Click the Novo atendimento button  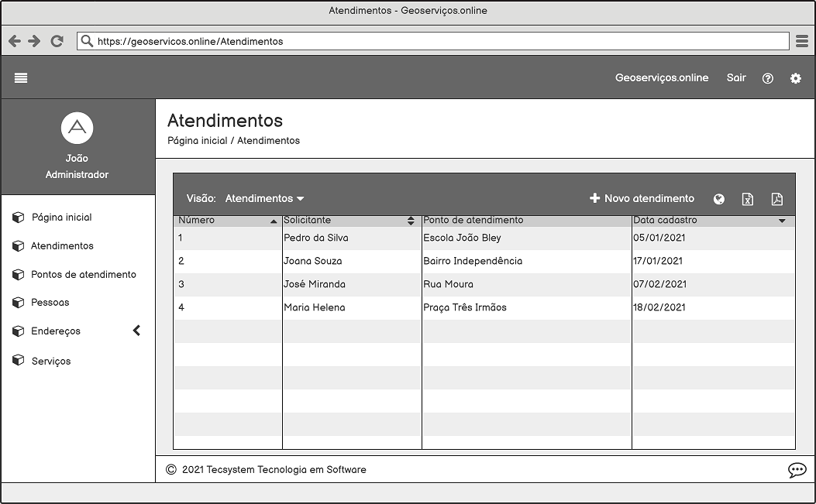tap(642, 199)
